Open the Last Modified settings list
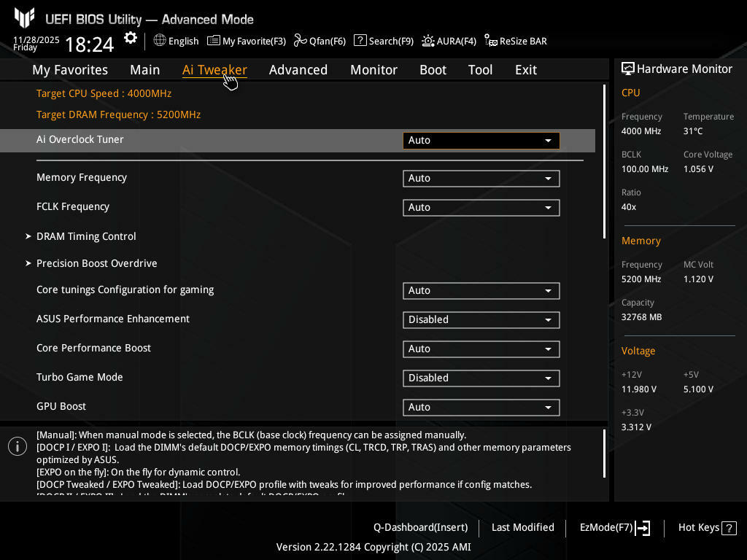Screen dimensions: 747x560 click(x=522, y=528)
